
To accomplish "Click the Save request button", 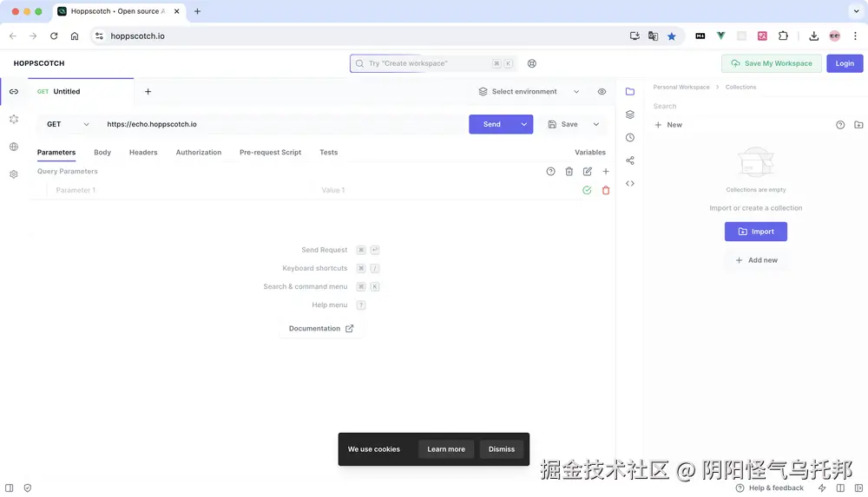I will (563, 125).
